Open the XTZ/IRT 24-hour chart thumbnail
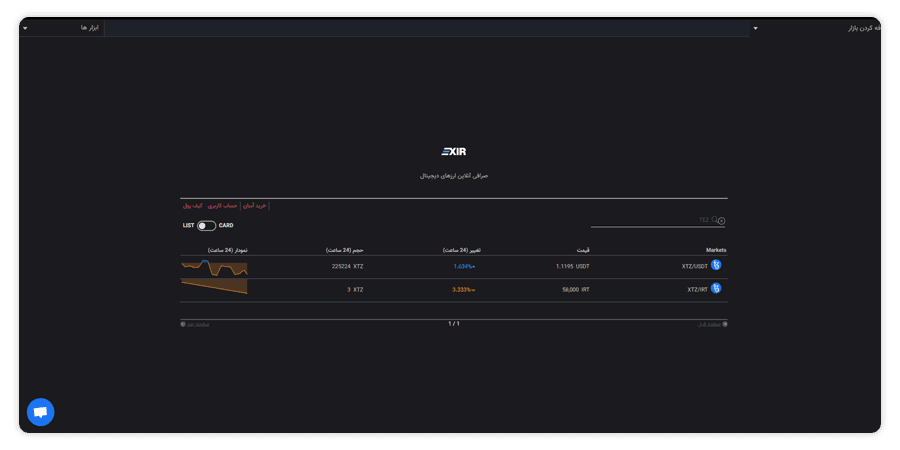Viewport: 900px width, 450px height. (214, 286)
